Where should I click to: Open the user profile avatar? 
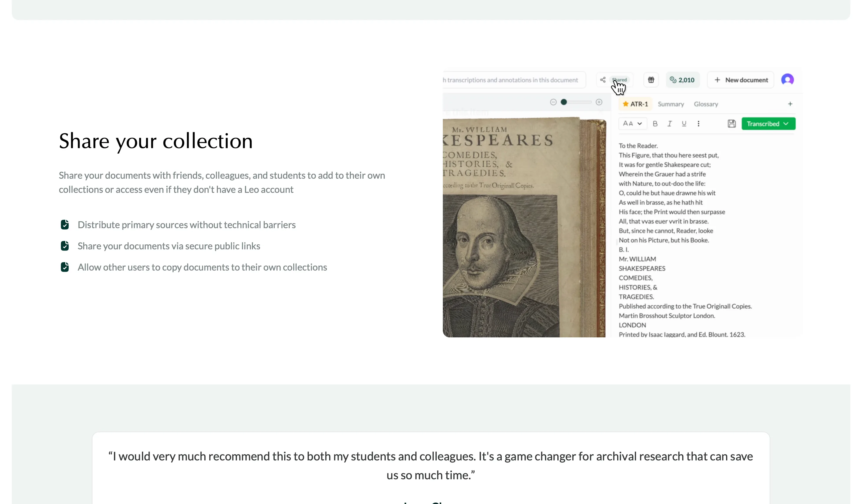click(788, 79)
